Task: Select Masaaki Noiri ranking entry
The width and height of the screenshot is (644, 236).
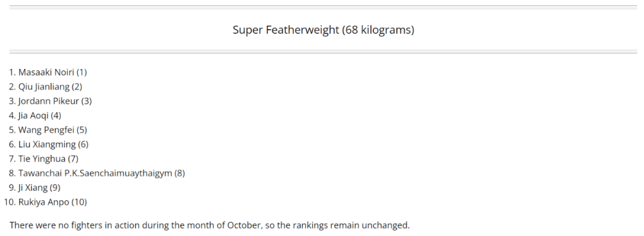Action: click(x=52, y=72)
